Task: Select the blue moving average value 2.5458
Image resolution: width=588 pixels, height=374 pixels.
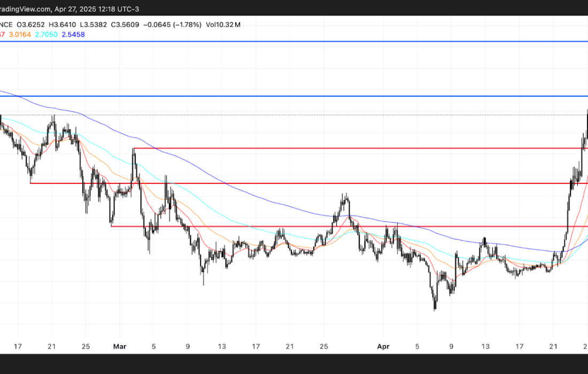Action: 74,34
